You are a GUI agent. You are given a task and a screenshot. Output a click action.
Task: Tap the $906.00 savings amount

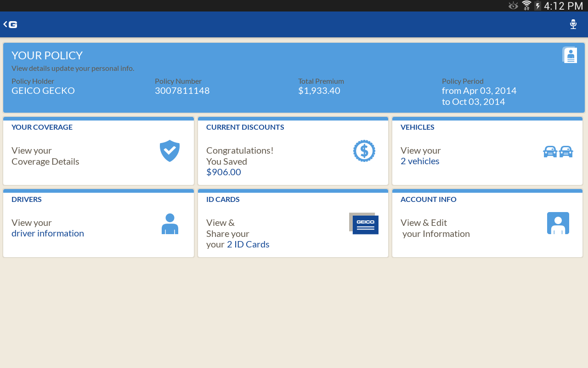[224, 172]
